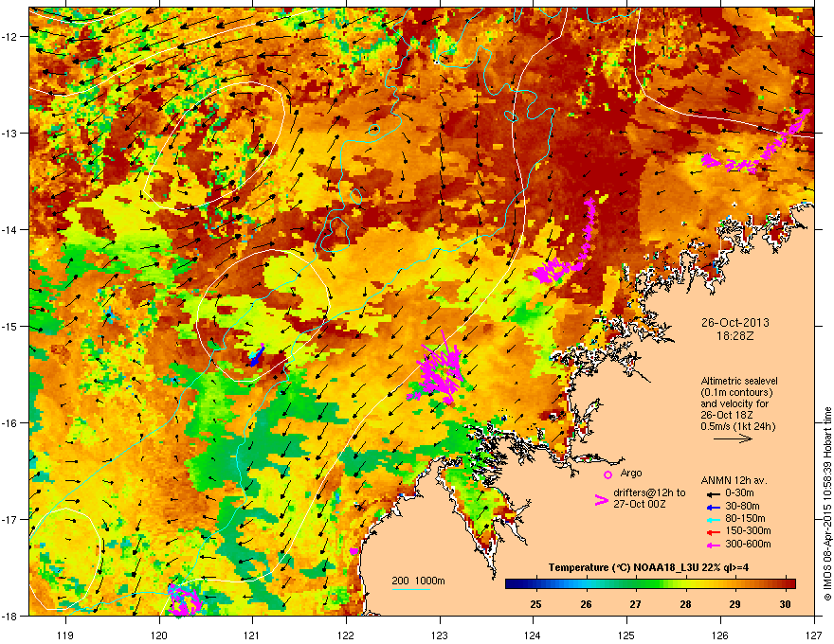Click the longitude axis label 123

click(440, 635)
